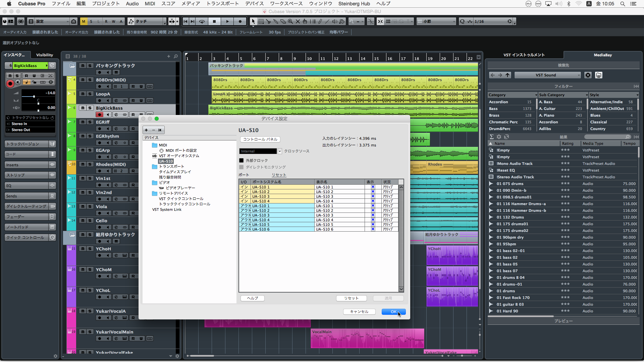Select the Glue tool

pyautogui.click(x=276, y=21)
